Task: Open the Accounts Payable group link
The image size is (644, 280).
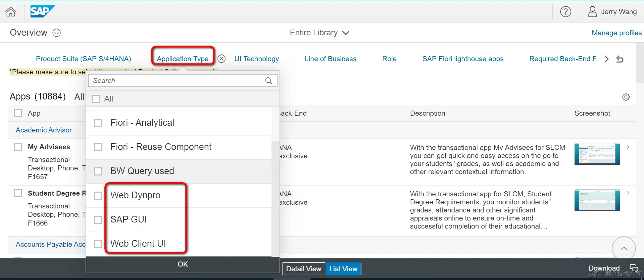Action: click(x=51, y=244)
